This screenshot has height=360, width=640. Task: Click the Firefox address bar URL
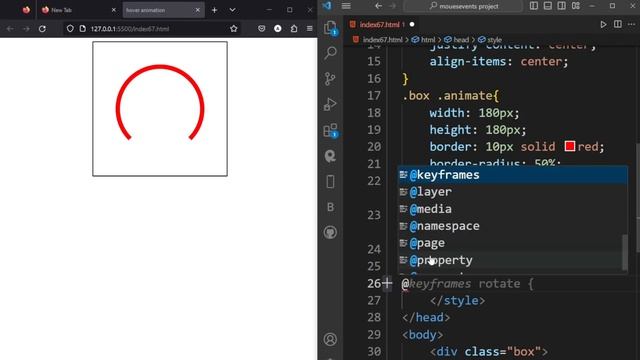(130, 29)
